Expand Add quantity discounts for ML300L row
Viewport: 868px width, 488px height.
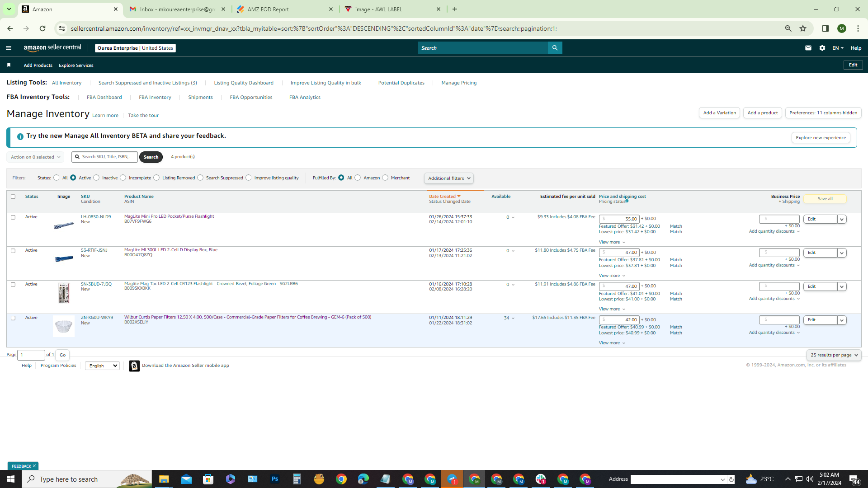coord(774,265)
